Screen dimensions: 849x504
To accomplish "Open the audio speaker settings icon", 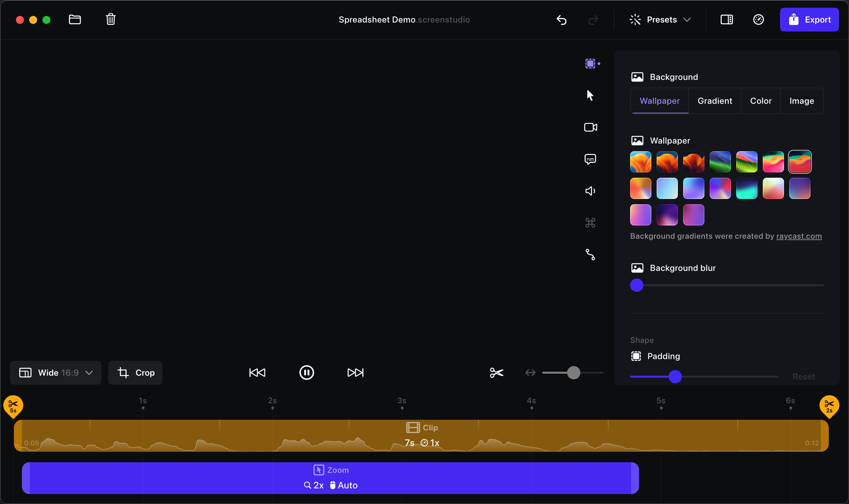I will (590, 191).
